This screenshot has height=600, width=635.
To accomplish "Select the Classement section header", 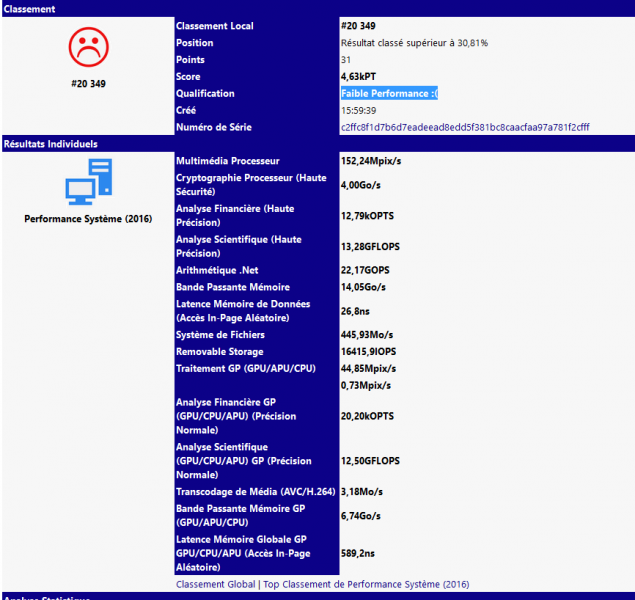I will pos(30,8).
